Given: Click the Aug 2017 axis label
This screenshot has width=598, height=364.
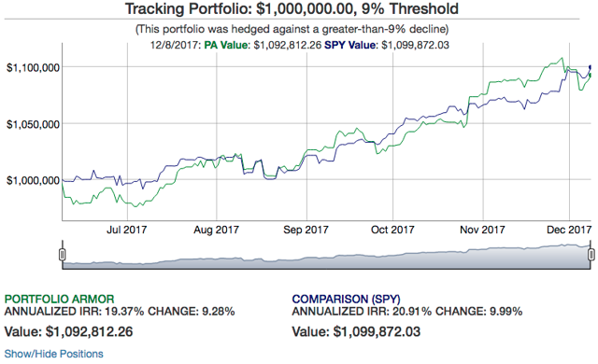Looking at the screenshot, I should [216, 230].
